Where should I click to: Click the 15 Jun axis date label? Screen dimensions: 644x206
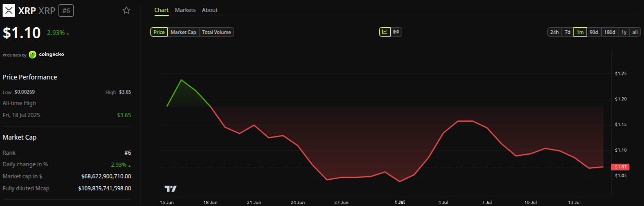[167, 202]
